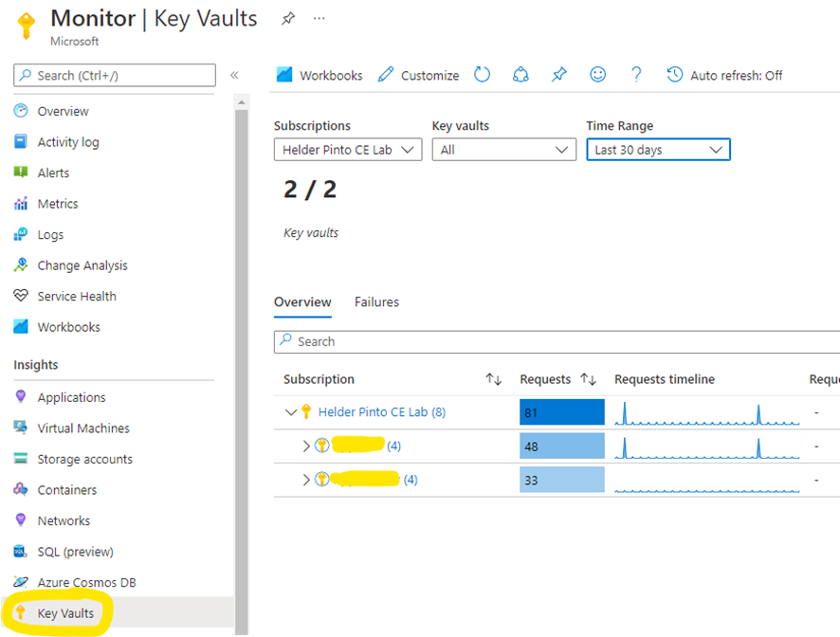Open the Auto refresh: Off setting
The height and width of the screenshot is (637, 840).
(x=724, y=75)
